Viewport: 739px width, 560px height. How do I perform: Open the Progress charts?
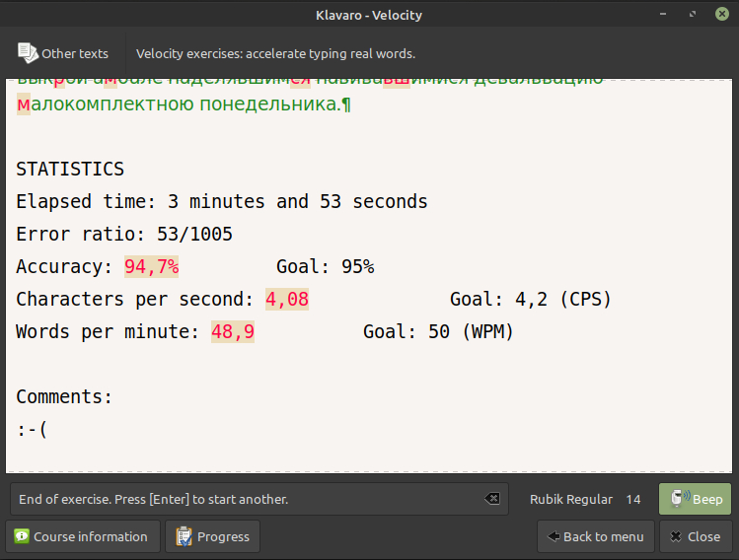coord(212,536)
